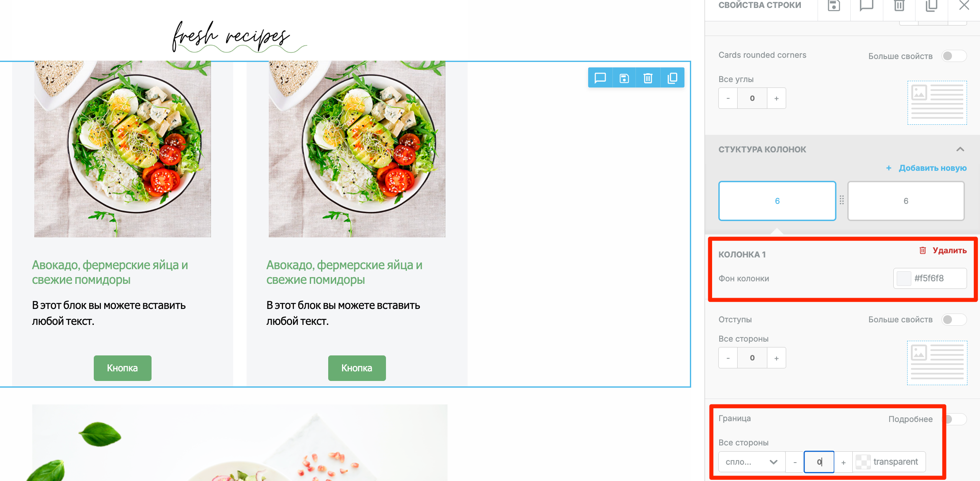Viewport: 980px width, 481px height.
Task: Open border style dropdown showing спло...
Action: pyautogui.click(x=752, y=462)
